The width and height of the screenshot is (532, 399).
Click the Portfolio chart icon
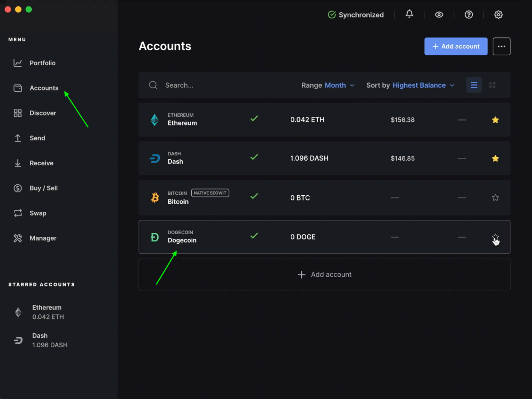[18, 63]
